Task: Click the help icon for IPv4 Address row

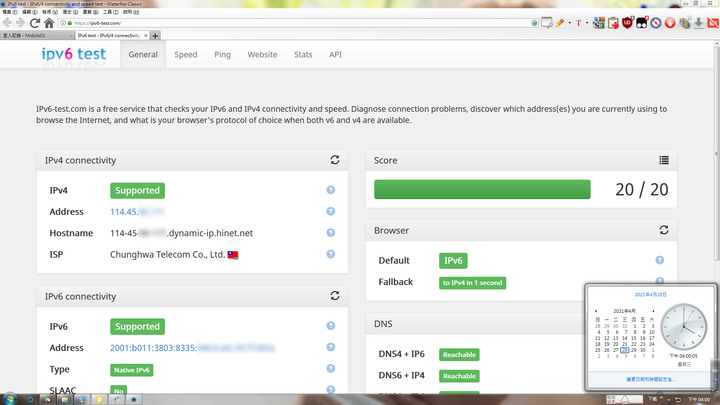Action: click(331, 211)
